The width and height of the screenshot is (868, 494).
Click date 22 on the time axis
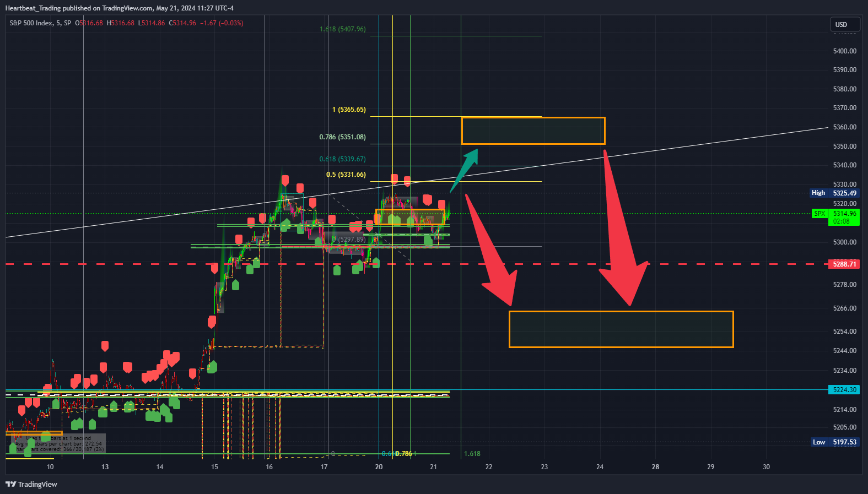click(x=489, y=467)
